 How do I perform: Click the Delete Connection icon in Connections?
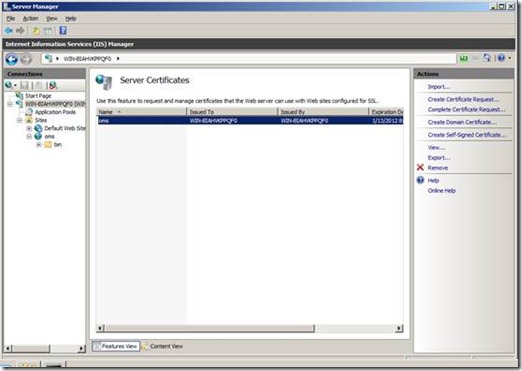[53, 85]
